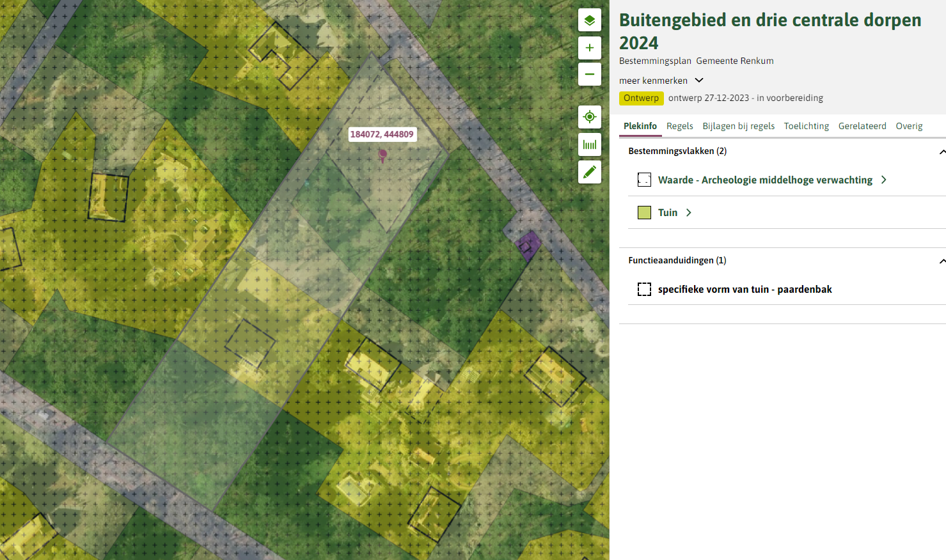946x560 pixels.
Task: Zoom in with the plus button
Action: (x=589, y=48)
